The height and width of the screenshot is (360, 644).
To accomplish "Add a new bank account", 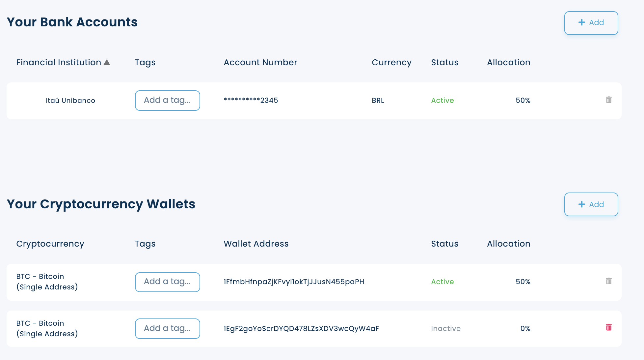I will (x=591, y=23).
